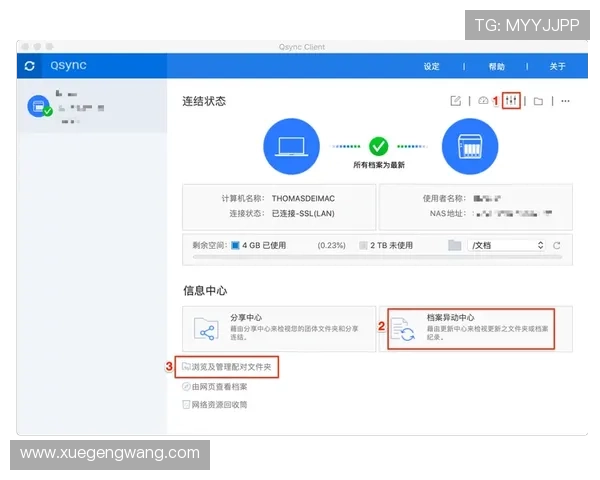Image resolution: width=600 pixels, height=480 pixels.
Task: Click the 2 TB 未使用 text
Action: click(x=391, y=245)
